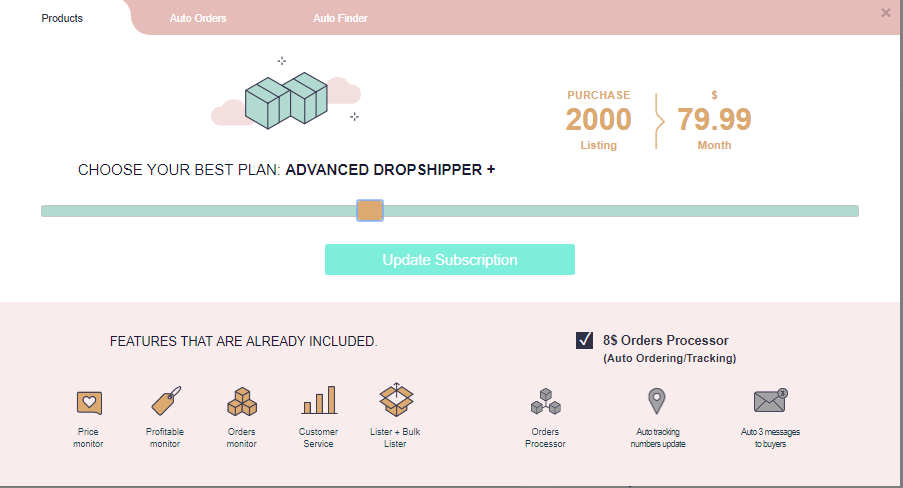Click the Profitable monitor tag icon
This screenshot has height=488, width=903.
pyautogui.click(x=165, y=401)
